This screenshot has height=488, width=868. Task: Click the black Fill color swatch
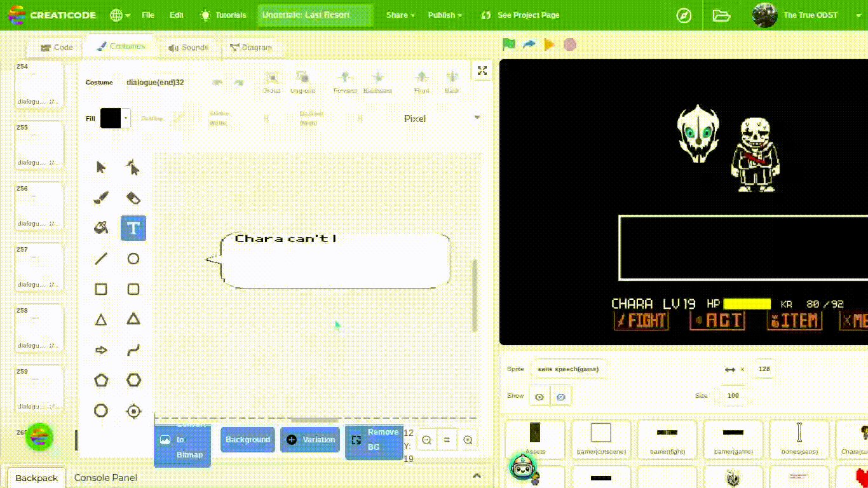pyautogui.click(x=111, y=118)
